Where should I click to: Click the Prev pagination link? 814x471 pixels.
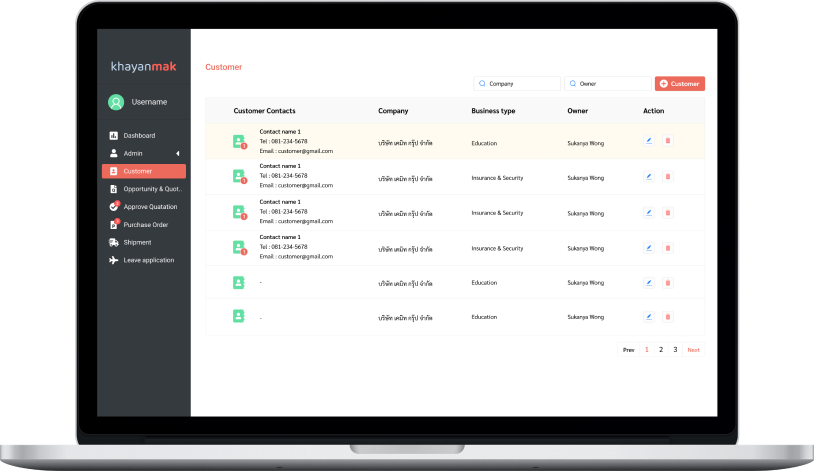[x=628, y=350]
